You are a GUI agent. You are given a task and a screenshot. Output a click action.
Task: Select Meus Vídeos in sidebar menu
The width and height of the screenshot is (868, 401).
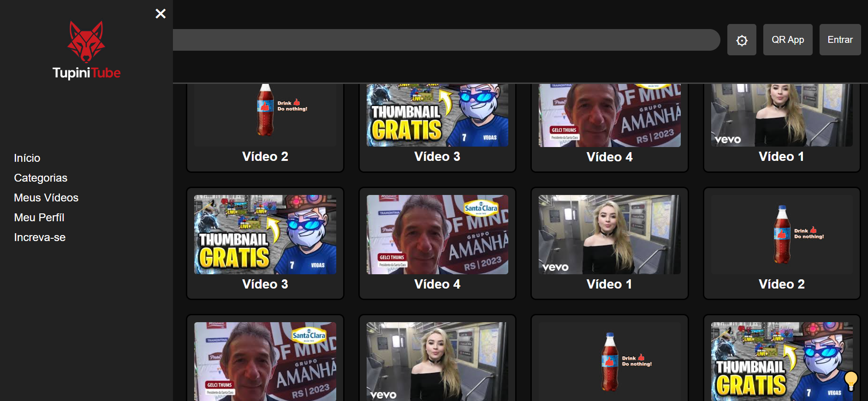[46, 198]
